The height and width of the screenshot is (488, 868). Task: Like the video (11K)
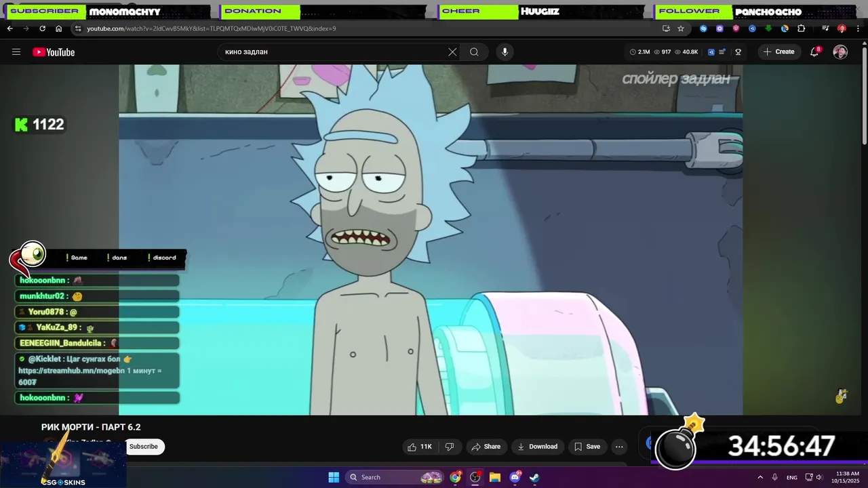pos(419,447)
